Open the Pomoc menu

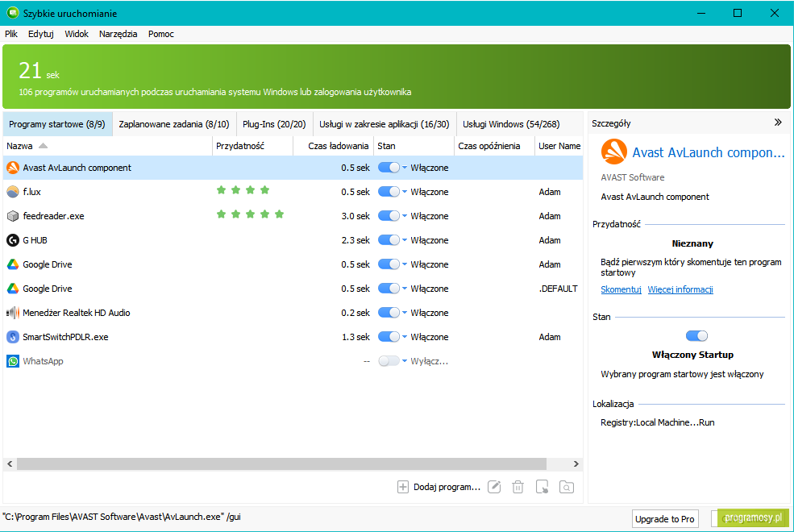pyautogui.click(x=161, y=34)
